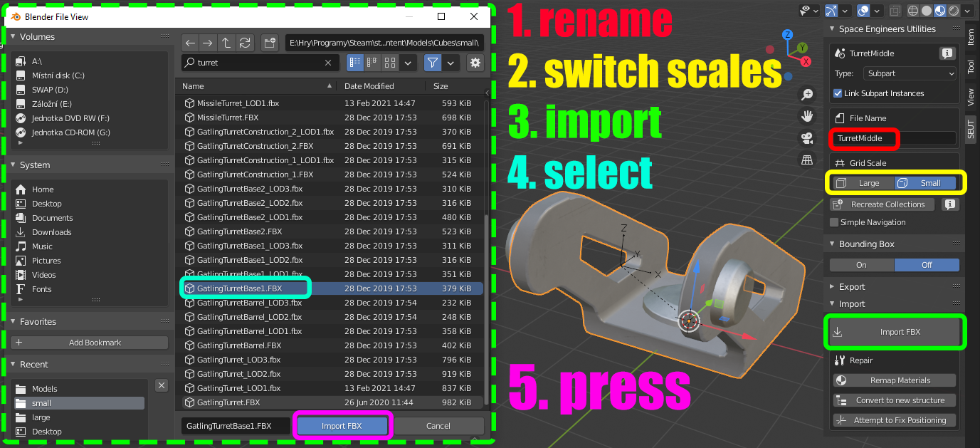This screenshot has height=448, width=980.
Task: Cancel the file dialog
Action: point(438,426)
